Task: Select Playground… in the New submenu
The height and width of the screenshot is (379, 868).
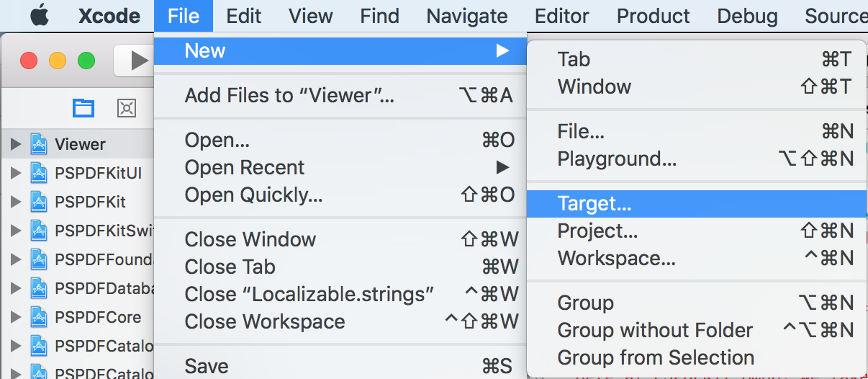Action: (x=616, y=159)
